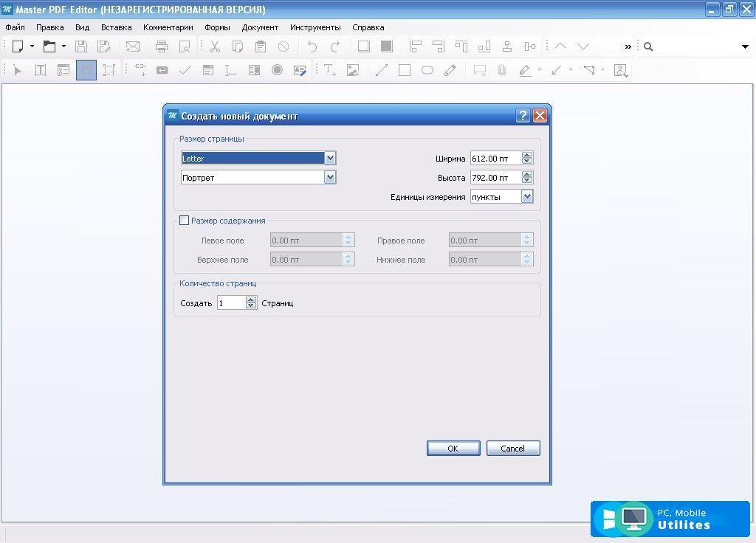Screen dimensions: 756x543
Task: Click the Cut scissors icon
Action: click(x=215, y=46)
